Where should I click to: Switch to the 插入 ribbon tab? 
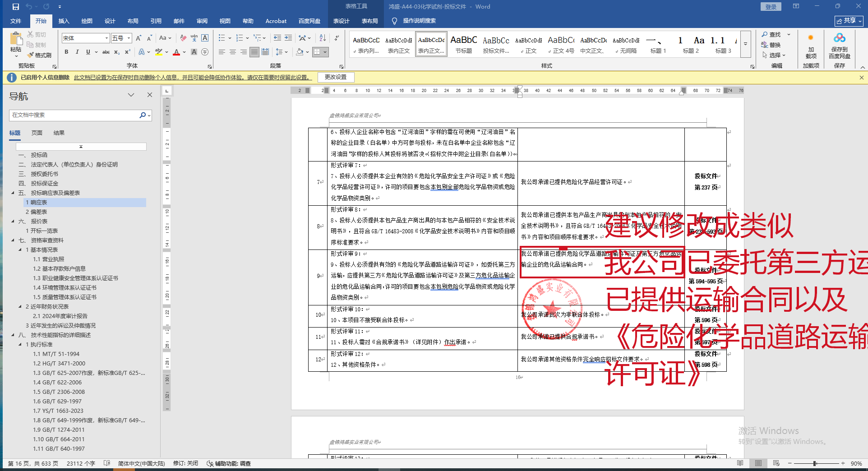[64, 21]
